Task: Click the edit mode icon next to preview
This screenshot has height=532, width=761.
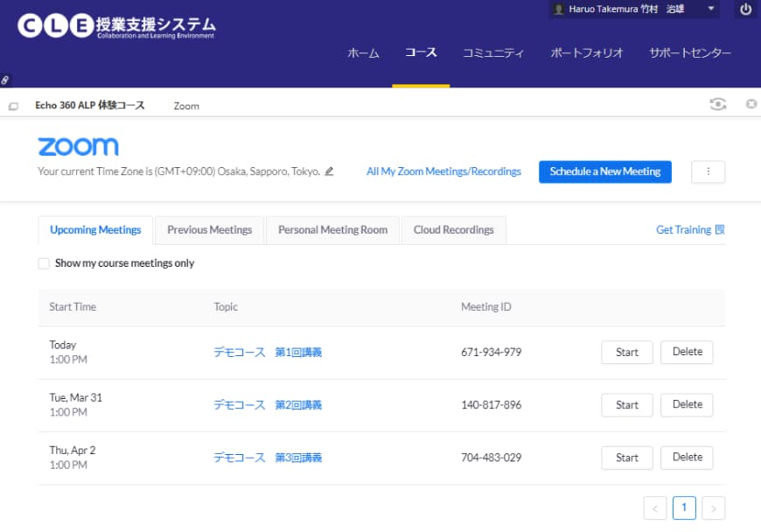Action: point(751,104)
